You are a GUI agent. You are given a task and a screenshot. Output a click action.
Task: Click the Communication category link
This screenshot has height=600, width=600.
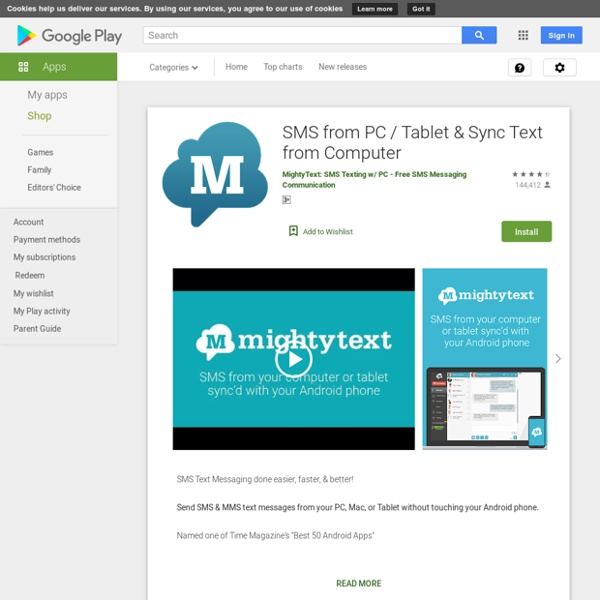pyautogui.click(x=308, y=185)
